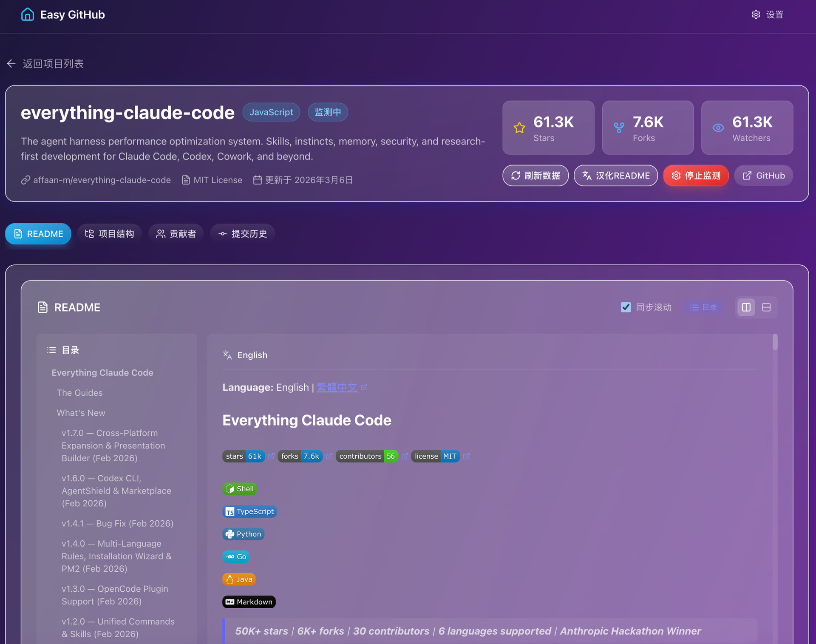Image resolution: width=816 pixels, height=644 pixels.
Task: Open the GitHub external button
Action: point(763,176)
